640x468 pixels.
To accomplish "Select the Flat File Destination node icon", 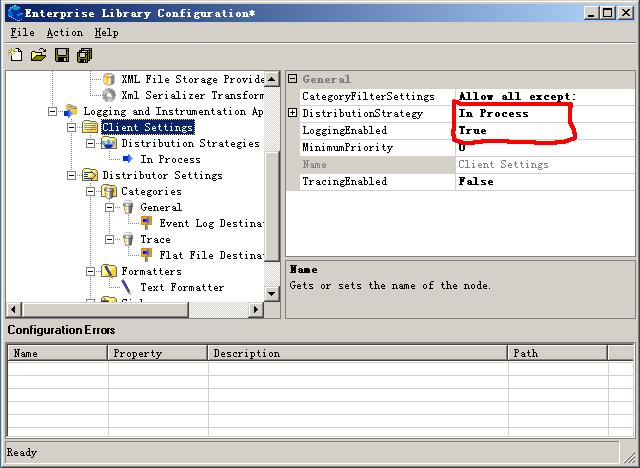I will point(147,255).
